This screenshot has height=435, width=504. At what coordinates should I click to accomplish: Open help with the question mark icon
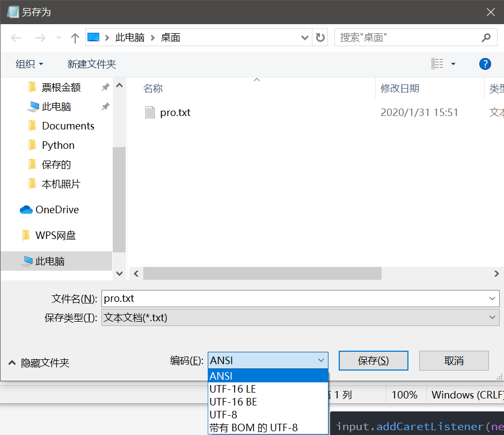[x=485, y=64]
